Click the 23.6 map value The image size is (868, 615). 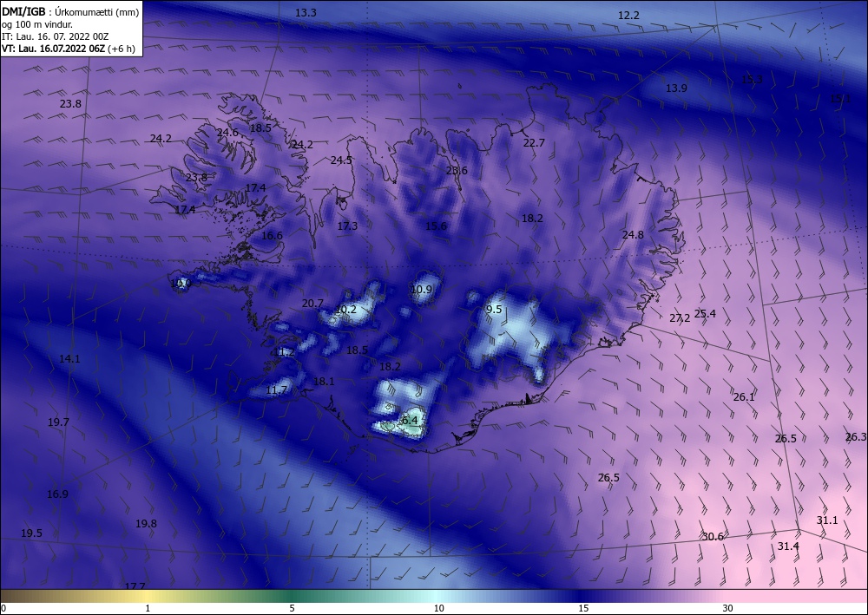[457, 170]
